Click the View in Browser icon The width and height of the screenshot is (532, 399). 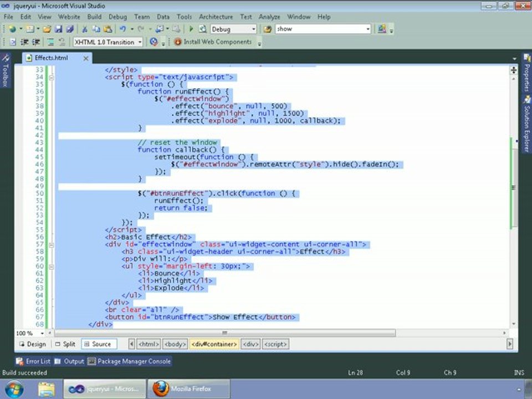coord(203,29)
